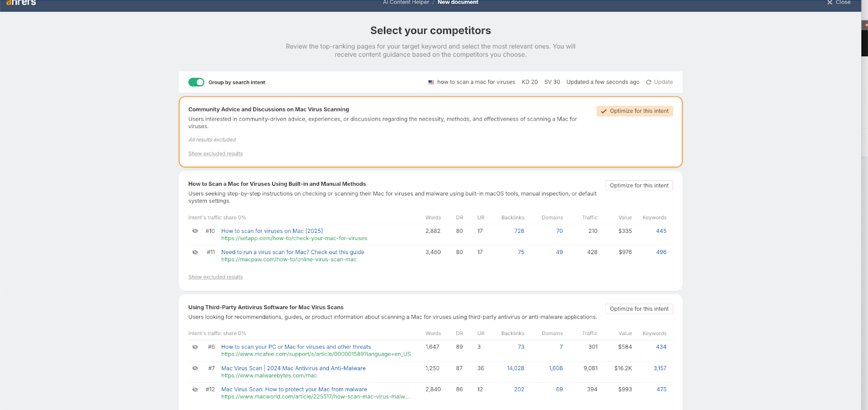
Task: Click domains value 69 for macworld
Action: (559, 389)
